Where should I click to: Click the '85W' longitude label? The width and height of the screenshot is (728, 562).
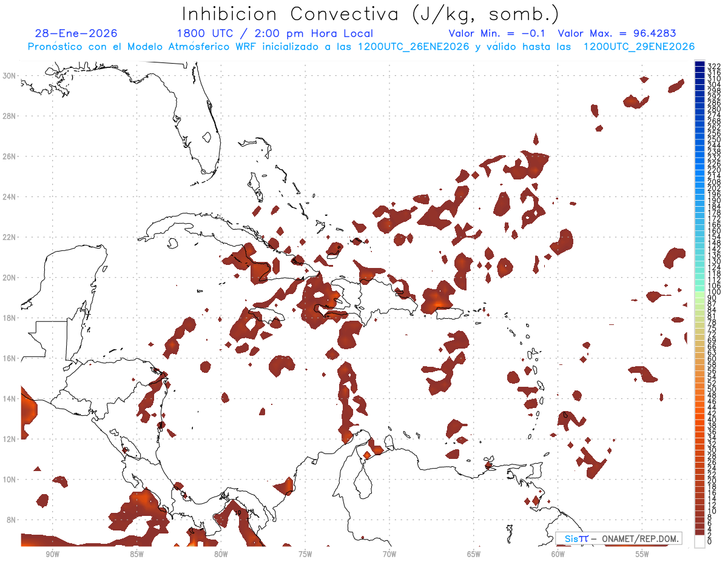136,555
